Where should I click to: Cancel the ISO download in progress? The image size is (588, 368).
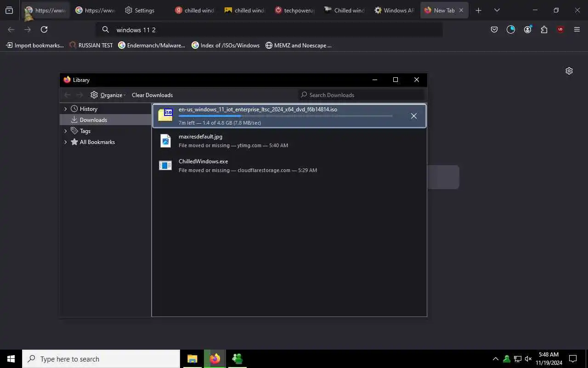point(413,116)
